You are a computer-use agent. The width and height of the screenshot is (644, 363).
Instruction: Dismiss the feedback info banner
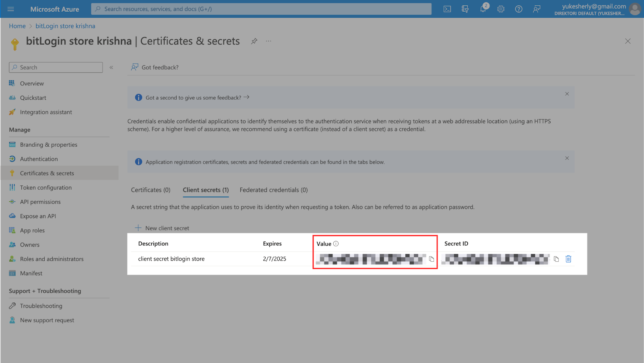[x=567, y=94]
